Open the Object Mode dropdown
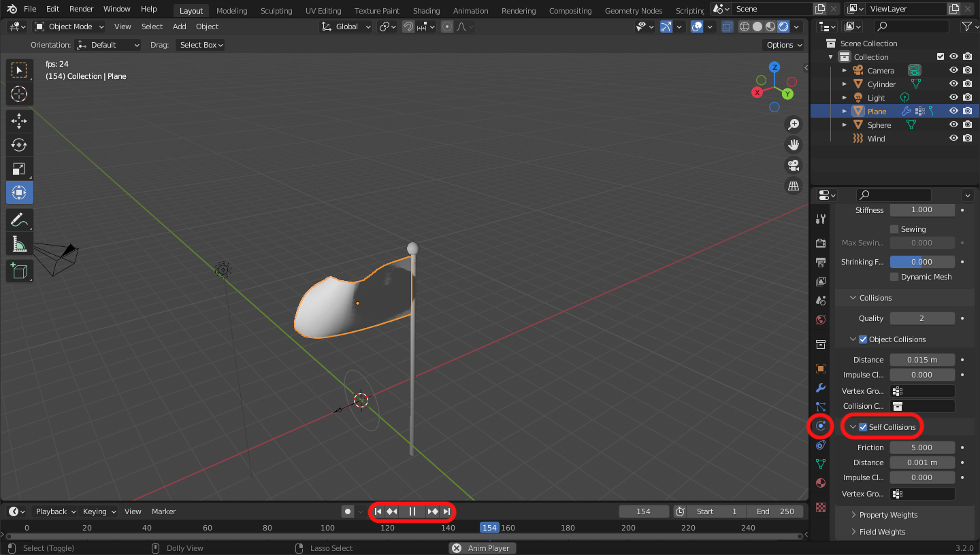Screen dimensions: 980x555 point(69,27)
